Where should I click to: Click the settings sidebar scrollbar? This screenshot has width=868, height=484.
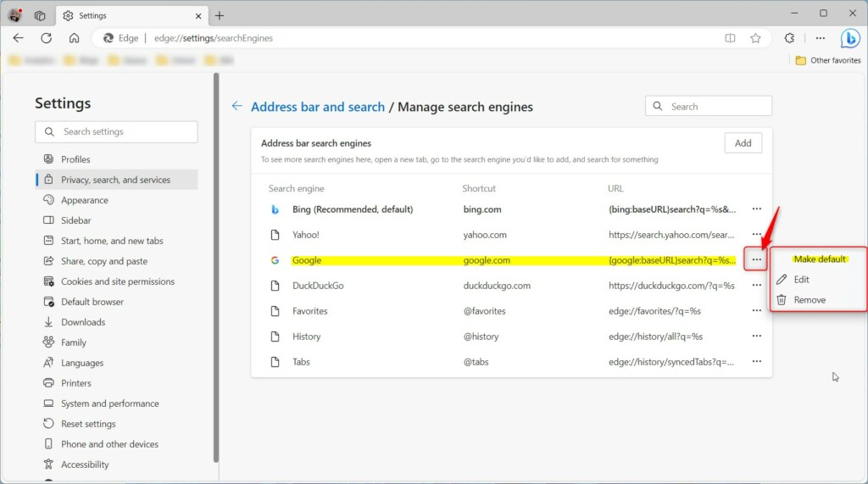coord(216,268)
